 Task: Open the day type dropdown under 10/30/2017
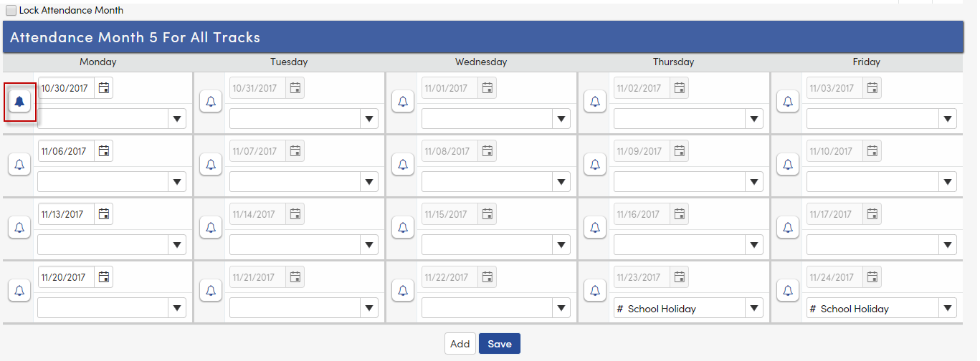click(112, 119)
